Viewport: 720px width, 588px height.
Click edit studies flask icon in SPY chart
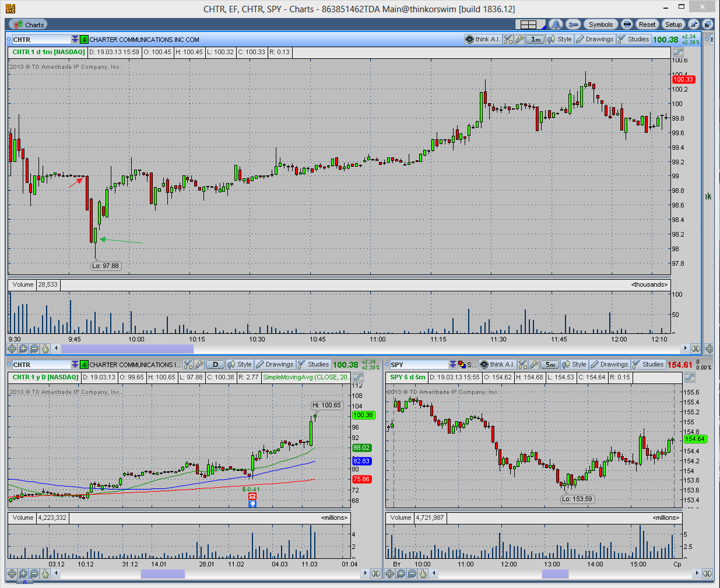(x=523, y=364)
